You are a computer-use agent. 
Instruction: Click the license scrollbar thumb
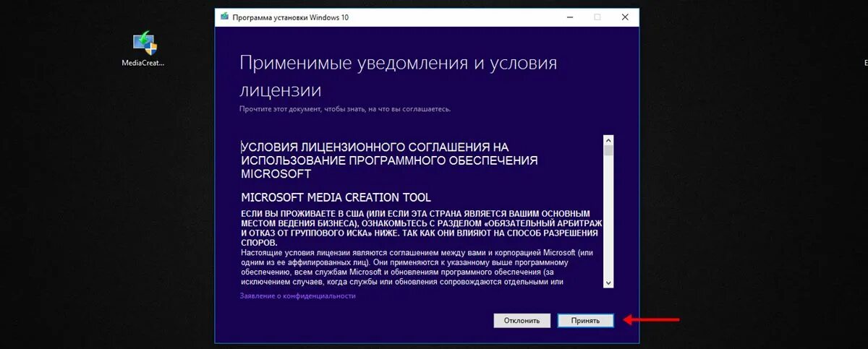click(x=608, y=150)
